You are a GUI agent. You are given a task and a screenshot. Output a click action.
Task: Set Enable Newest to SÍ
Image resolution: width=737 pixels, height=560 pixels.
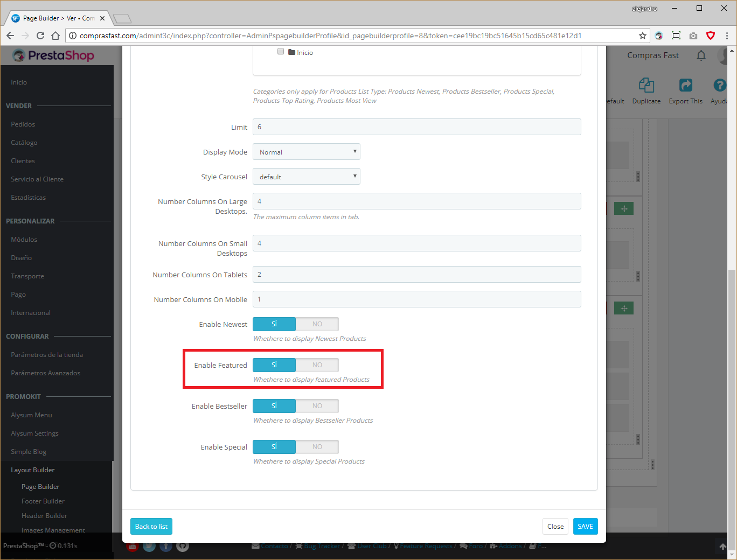coord(274,324)
